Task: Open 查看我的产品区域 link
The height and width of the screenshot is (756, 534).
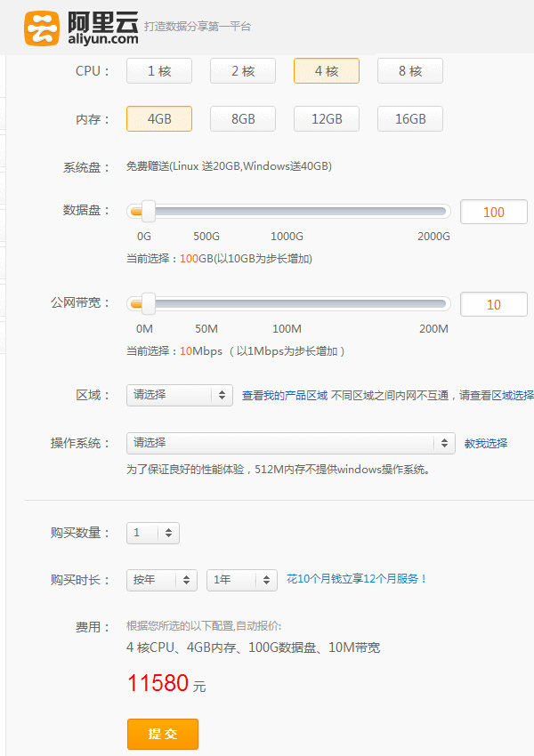Action: 285,396
